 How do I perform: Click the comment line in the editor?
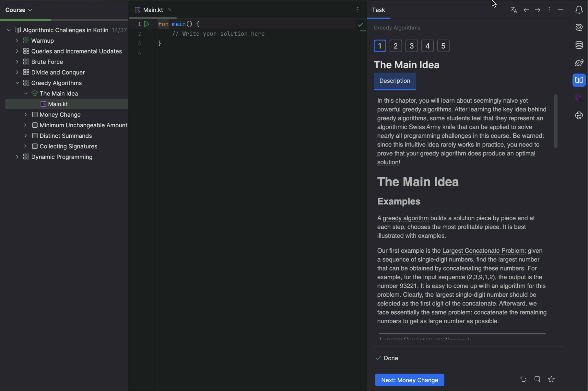(218, 34)
